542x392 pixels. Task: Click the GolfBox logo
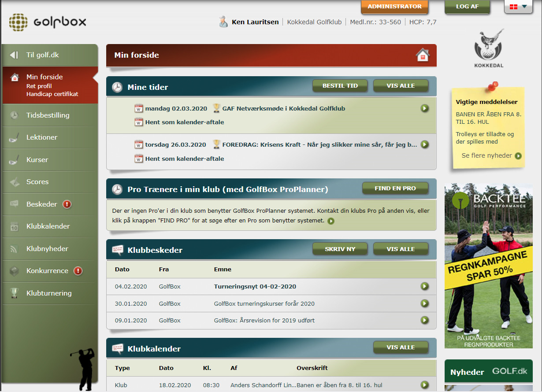[x=48, y=22]
